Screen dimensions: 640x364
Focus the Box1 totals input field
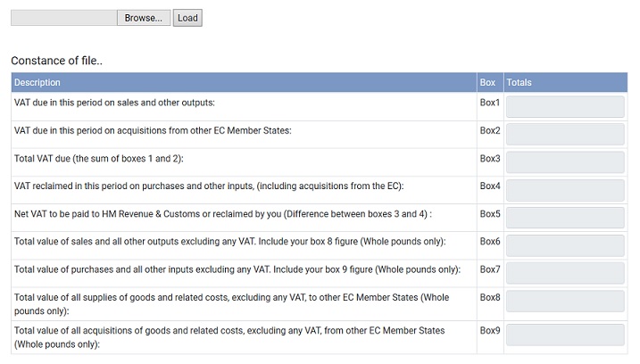coord(565,107)
